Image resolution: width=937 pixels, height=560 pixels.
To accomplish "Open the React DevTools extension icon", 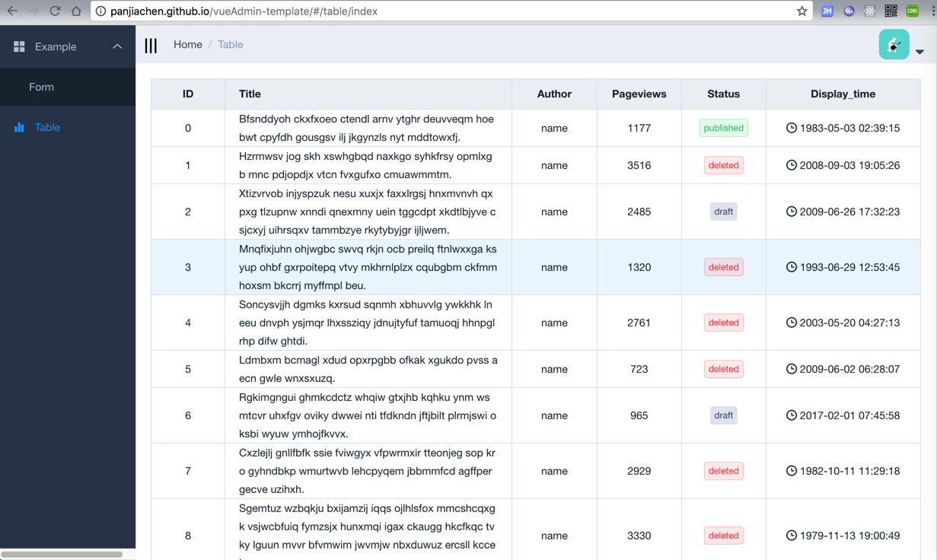I will click(869, 11).
